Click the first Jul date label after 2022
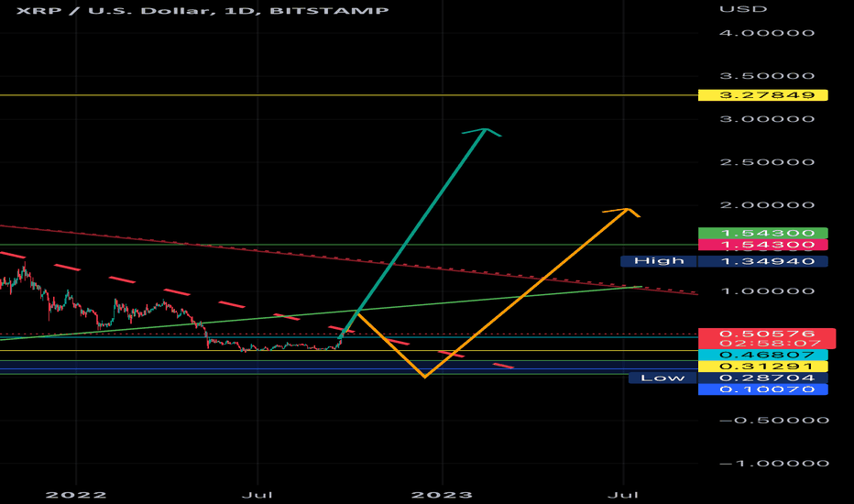The image size is (854, 504). [257, 495]
